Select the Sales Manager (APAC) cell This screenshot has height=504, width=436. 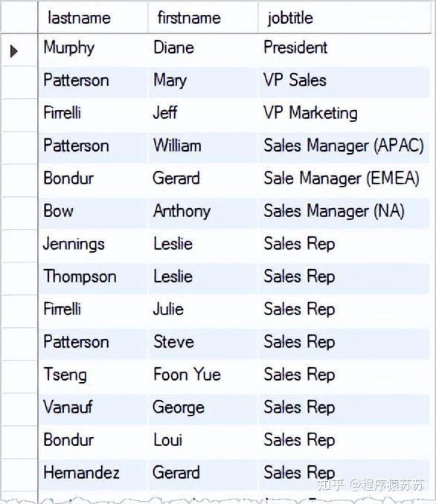(x=344, y=148)
